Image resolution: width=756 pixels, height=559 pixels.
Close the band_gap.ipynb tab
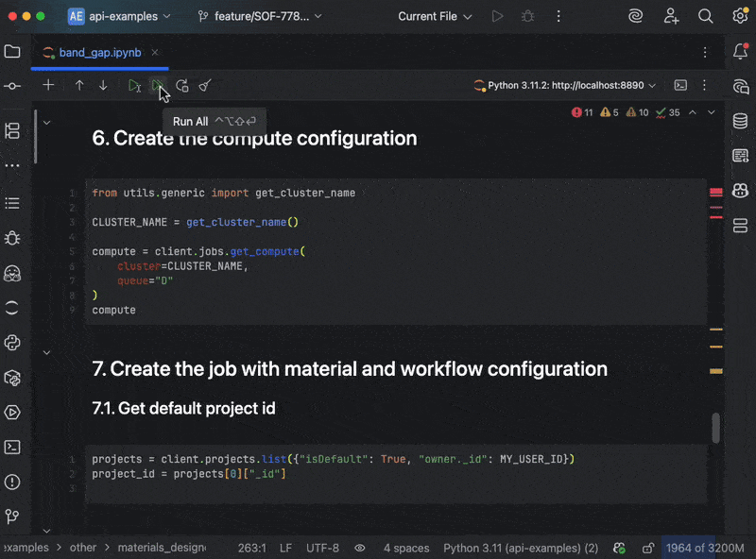pos(155,53)
